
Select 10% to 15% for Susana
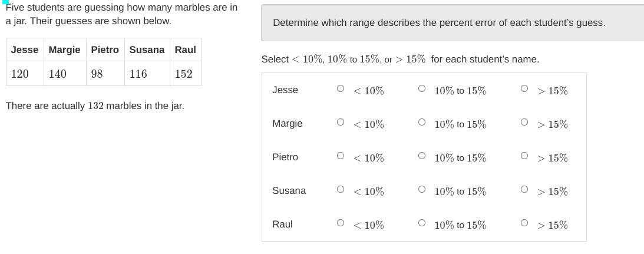pos(421,190)
